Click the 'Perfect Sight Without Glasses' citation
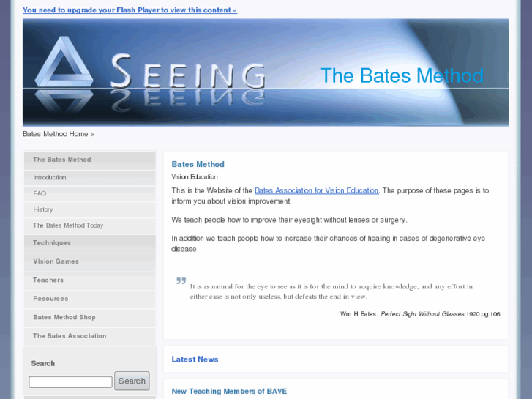Image resolution: width=532 pixels, height=399 pixels. [422, 314]
